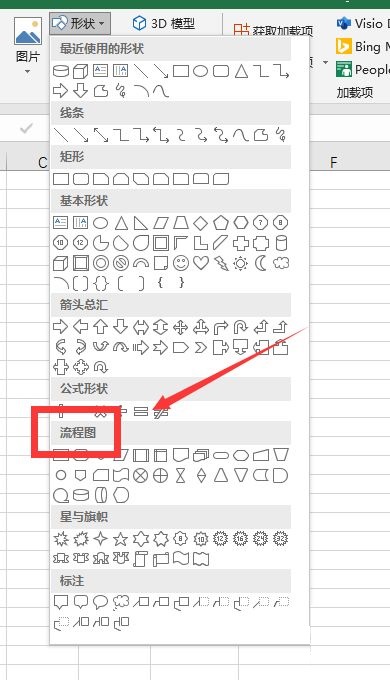
Task: Insert the vertical scroll in 星与旗帜
Action: [x=141, y=559]
